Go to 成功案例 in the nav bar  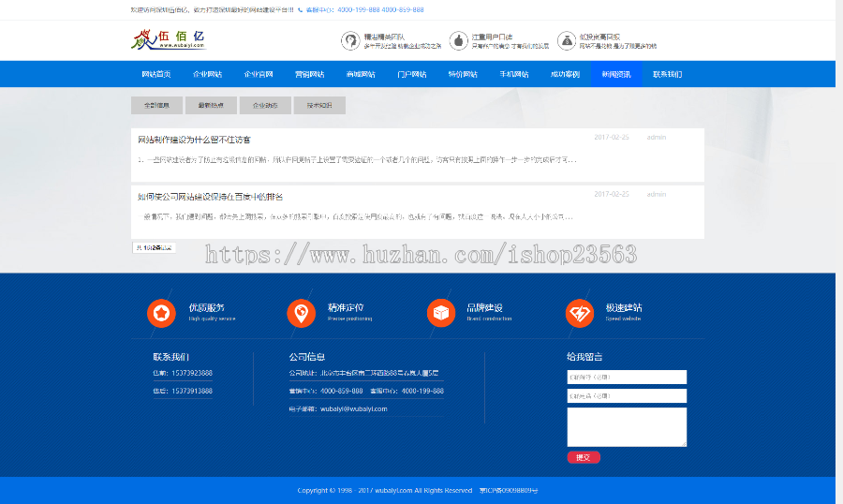point(565,74)
